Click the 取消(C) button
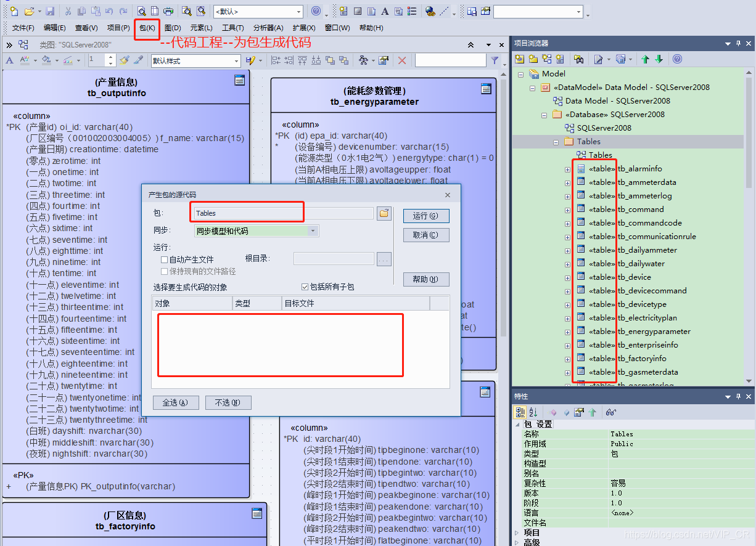This screenshot has width=756, height=546. pos(426,235)
